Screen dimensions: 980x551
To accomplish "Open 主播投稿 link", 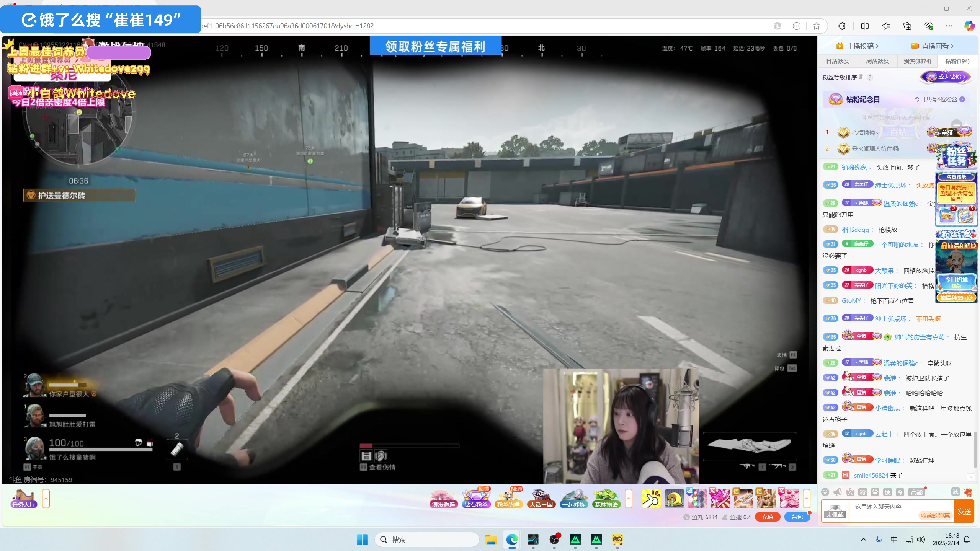I will point(857,46).
